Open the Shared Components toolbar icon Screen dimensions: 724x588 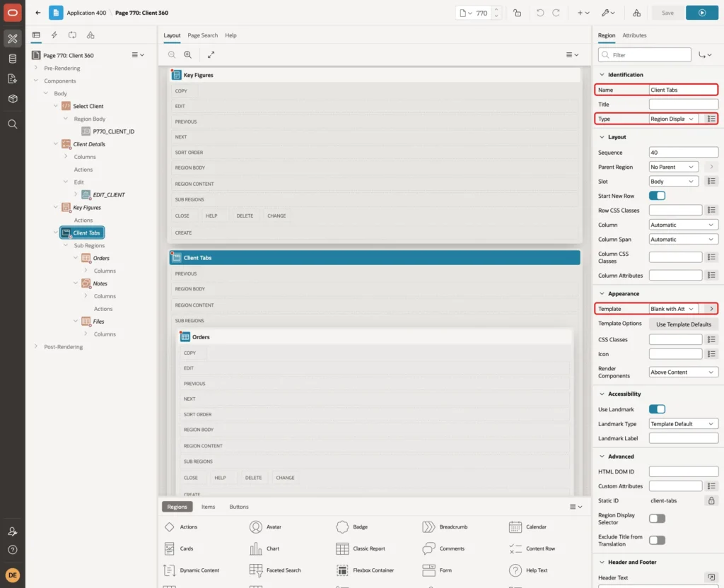[636, 13]
